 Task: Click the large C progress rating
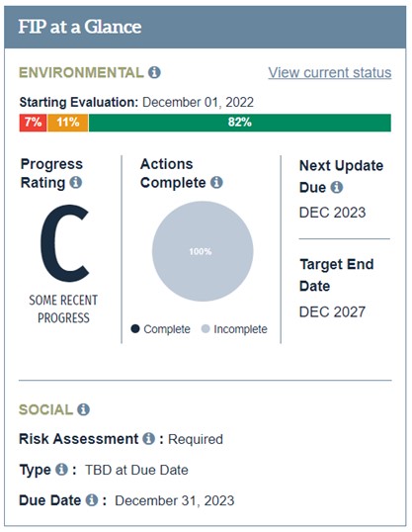click(x=64, y=243)
